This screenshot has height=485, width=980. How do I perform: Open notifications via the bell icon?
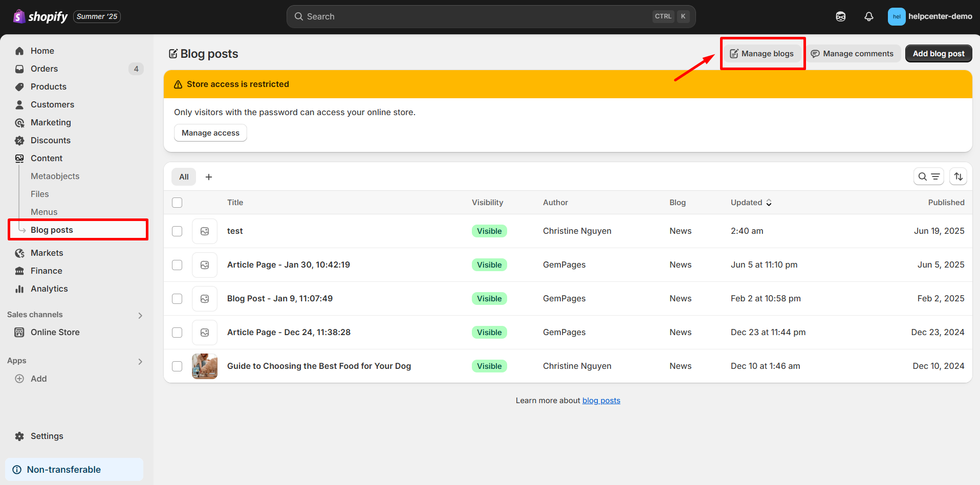click(869, 16)
